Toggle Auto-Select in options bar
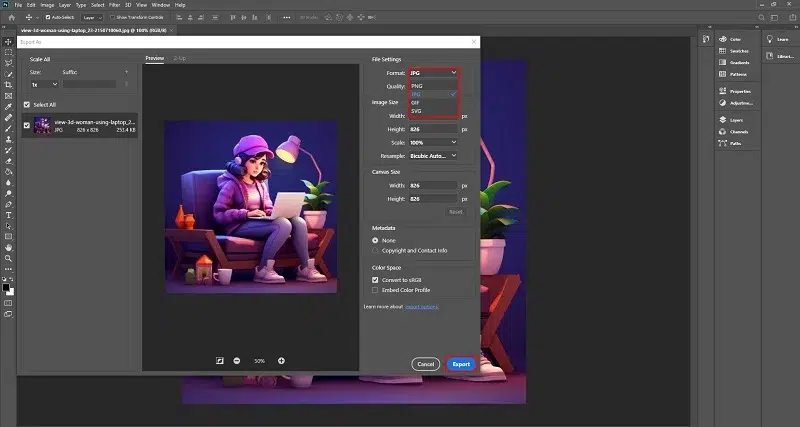Viewport: 800px width, 427px height. pos(48,17)
